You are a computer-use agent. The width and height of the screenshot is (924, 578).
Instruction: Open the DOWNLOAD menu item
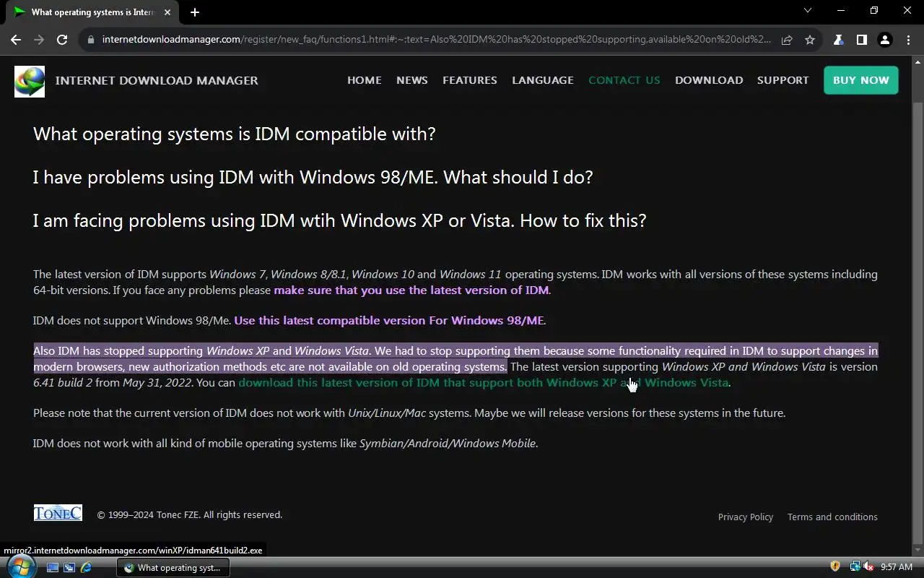709,80
